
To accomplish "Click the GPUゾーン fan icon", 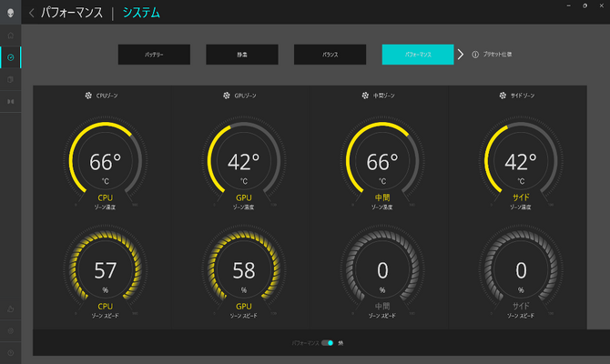I will coord(226,95).
